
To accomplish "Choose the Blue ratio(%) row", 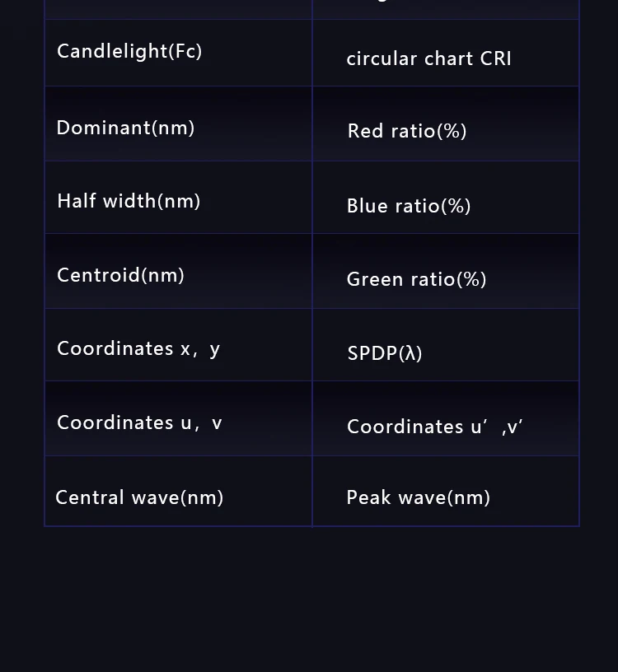I will coord(409,206).
